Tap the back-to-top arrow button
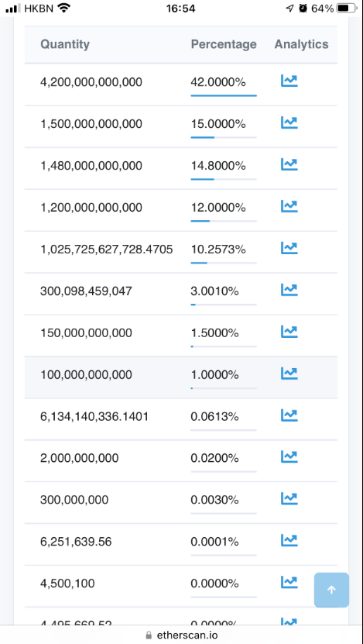This screenshot has height=644, width=363. tap(331, 590)
